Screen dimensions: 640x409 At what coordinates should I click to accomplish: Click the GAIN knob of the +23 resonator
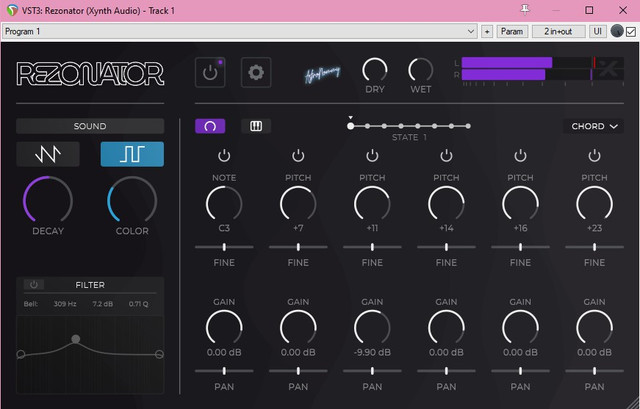(x=594, y=328)
